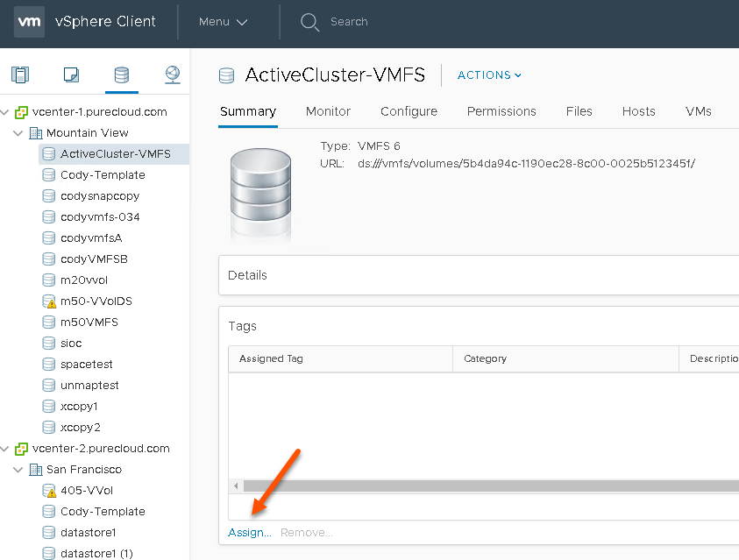Select codyvmfs-034 in the tree
Viewport: 739px width, 560px height.
(x=100, y=217)
